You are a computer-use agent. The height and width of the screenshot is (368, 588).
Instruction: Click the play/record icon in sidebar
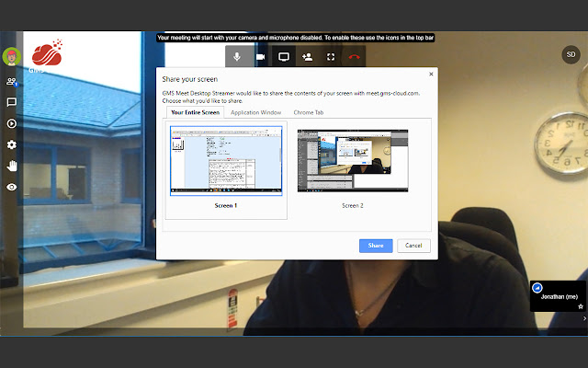(x=12, y=123)
